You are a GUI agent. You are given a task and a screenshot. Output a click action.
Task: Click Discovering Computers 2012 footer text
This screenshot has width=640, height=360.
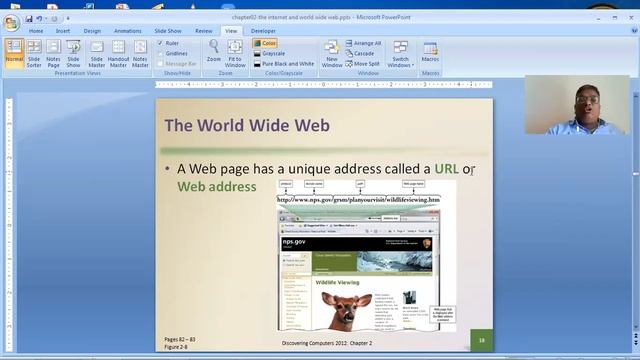[x=327, y=343]
